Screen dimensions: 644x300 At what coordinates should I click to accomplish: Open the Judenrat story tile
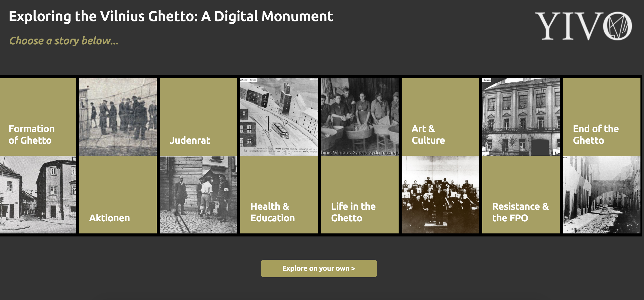click(x=198, y=117)
